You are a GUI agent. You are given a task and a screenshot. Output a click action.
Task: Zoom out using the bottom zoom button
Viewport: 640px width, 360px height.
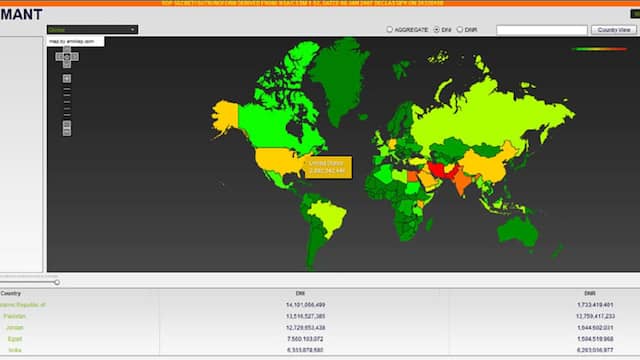click(x=67, y=131)
